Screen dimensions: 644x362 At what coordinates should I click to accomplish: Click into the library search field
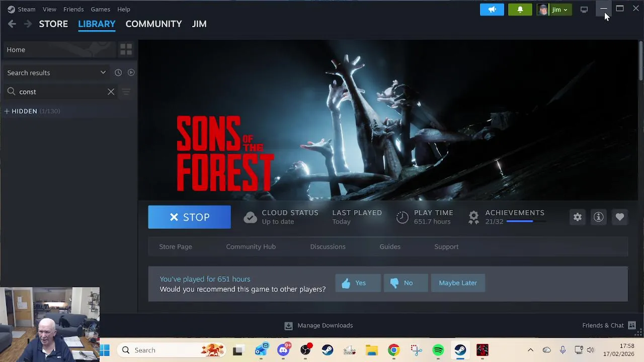click(x=61, y=92)
